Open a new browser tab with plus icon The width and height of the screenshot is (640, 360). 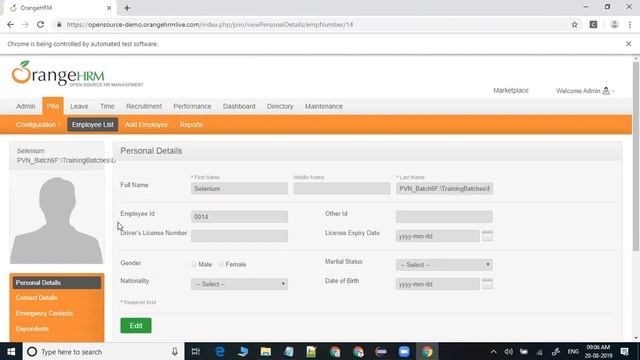(x=127, y=8)
